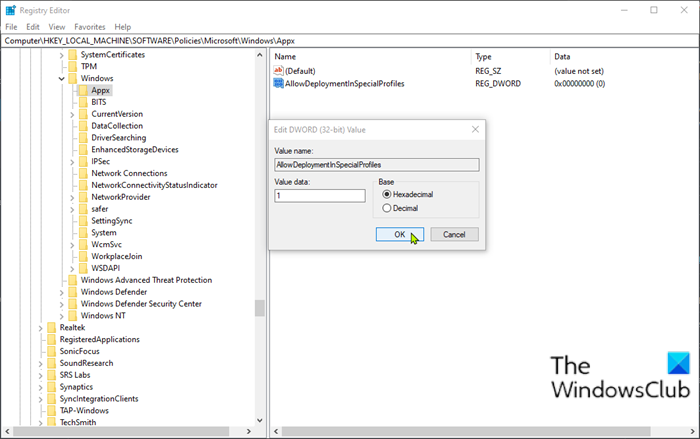The height and width of the screenshot is (439, 700).
Task: Click the 0x00000000 (0) data cell
Action: [x=579, y=84]
